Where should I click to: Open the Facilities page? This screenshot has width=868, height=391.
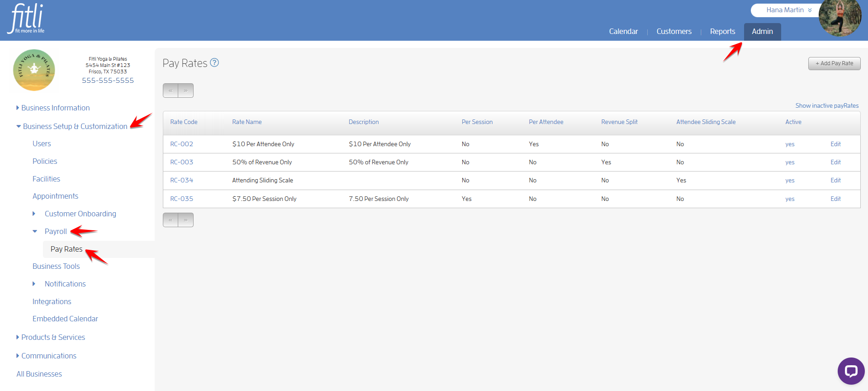click(46, 179)
